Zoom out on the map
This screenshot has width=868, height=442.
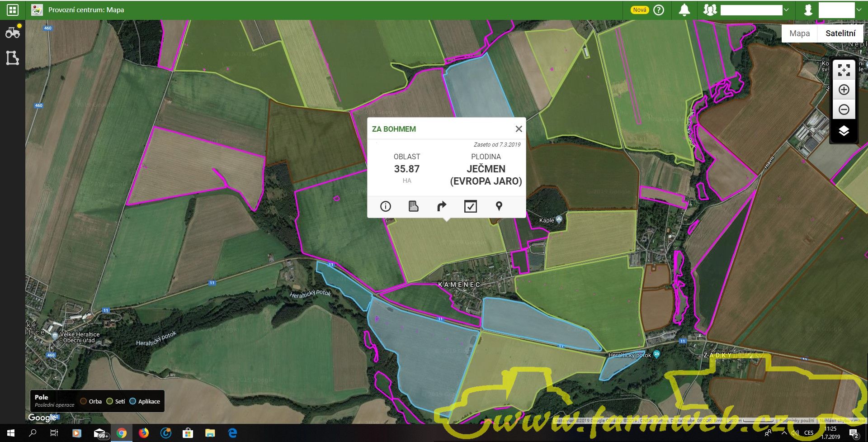click(x=844, y=109)
